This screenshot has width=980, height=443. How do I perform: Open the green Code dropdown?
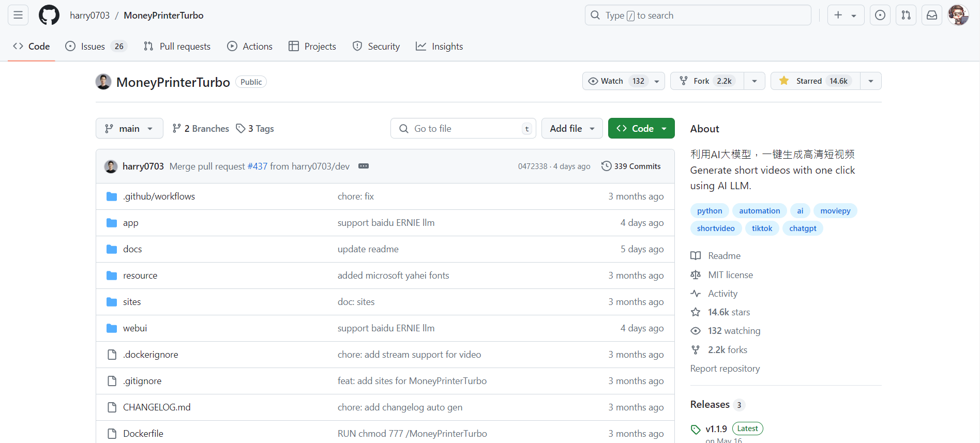click(641, 128)
